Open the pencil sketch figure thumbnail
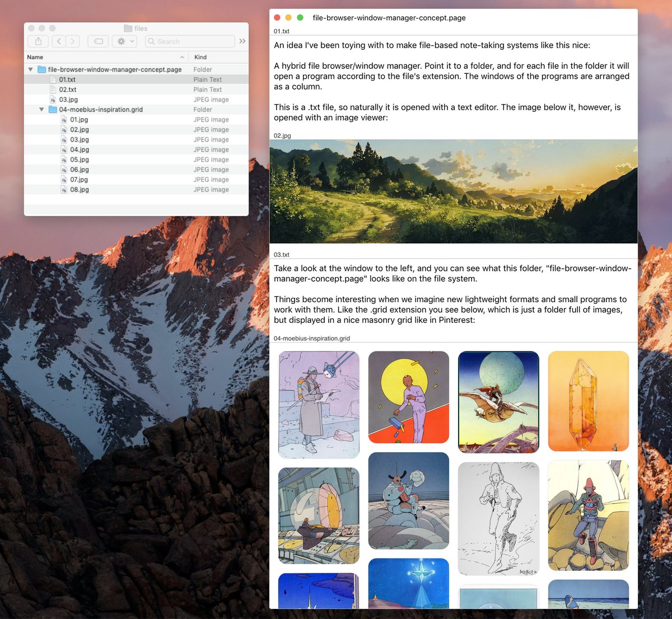 tap(498, 519)
